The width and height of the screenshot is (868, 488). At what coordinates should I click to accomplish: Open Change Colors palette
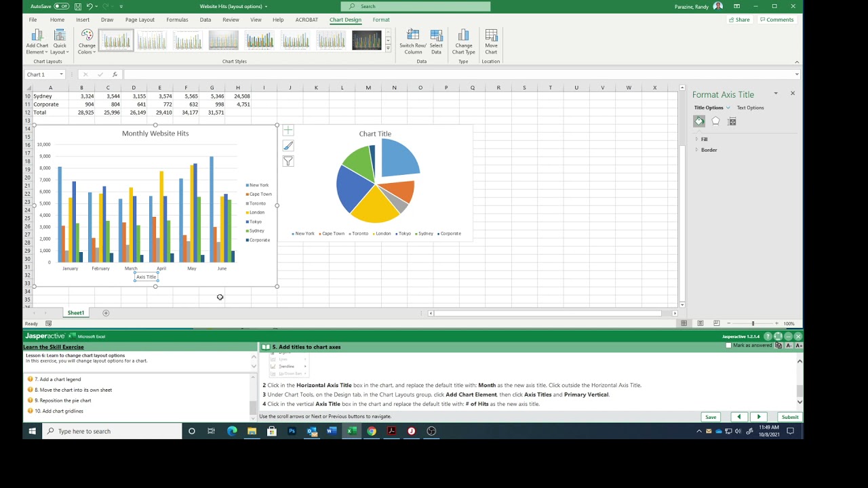87,42
